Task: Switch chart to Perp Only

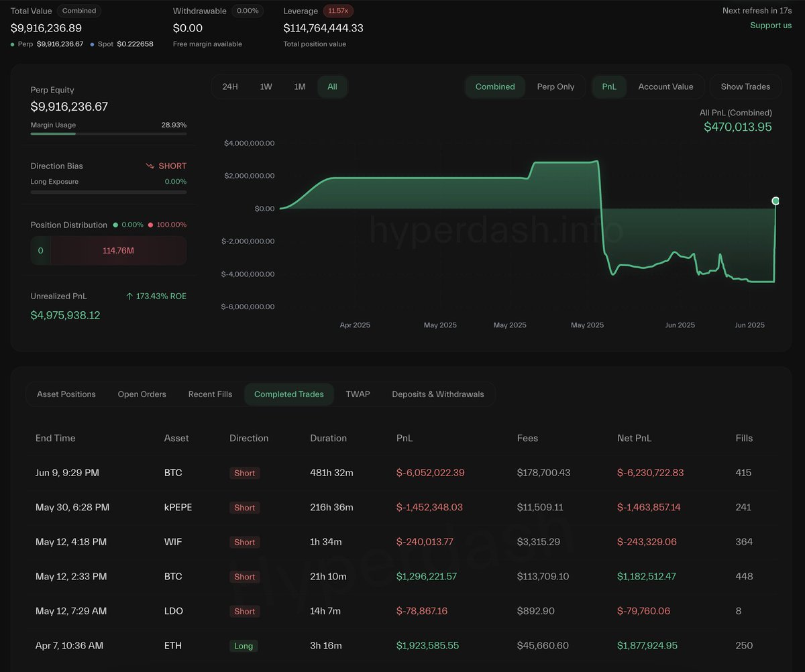Action: (x=555, y=87)
